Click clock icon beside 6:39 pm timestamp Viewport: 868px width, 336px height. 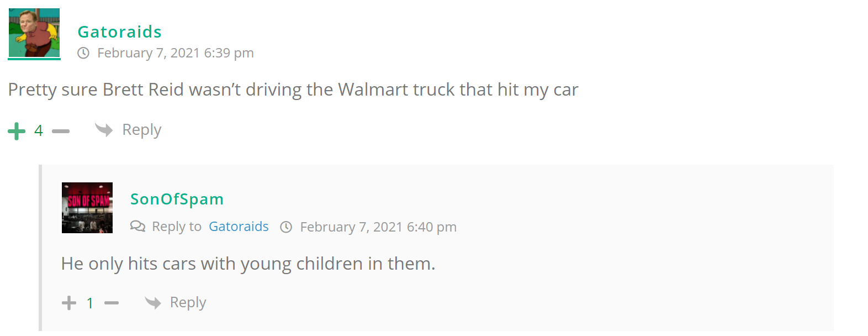83,53
